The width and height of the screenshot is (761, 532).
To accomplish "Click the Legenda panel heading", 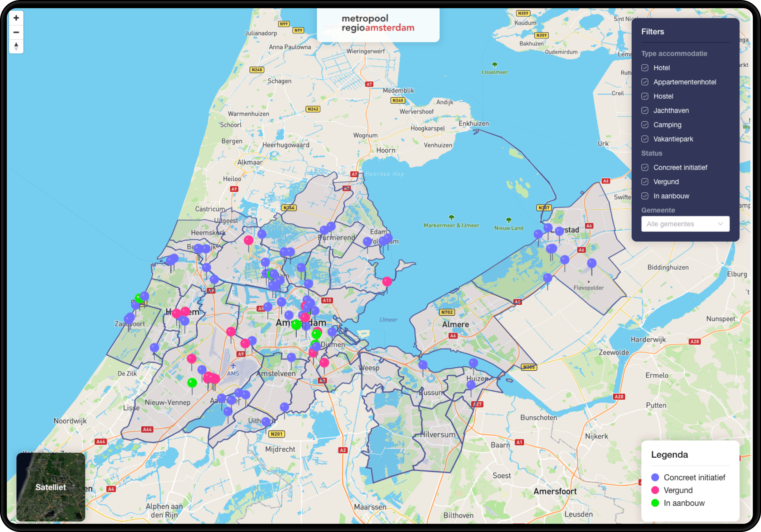I will coord(670,454).
